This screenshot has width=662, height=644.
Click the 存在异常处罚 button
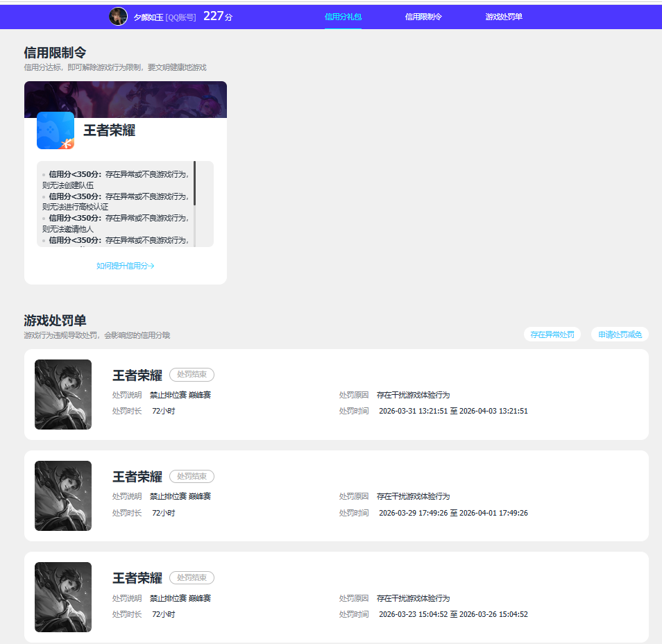(x=552, y=334)
